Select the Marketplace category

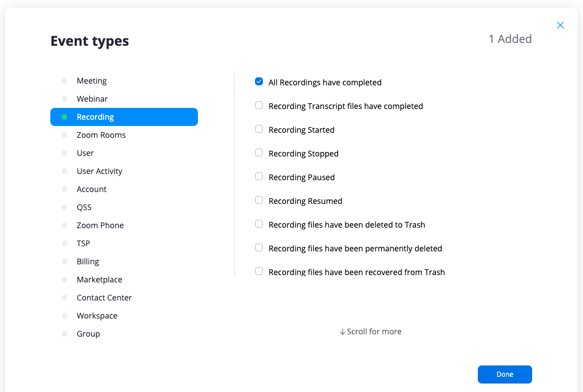pos(100,280)
